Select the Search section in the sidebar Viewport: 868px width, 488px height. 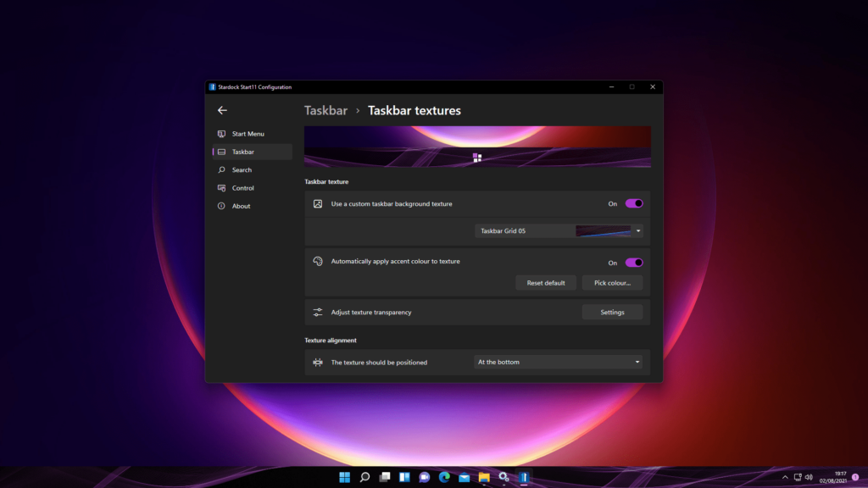click(x=242, y=170)
